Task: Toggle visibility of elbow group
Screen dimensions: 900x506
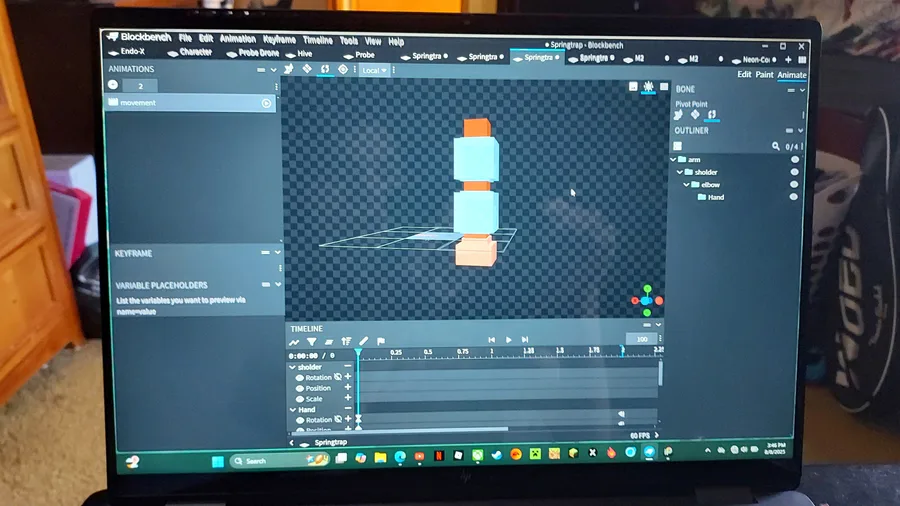Action: pos(794,185)
